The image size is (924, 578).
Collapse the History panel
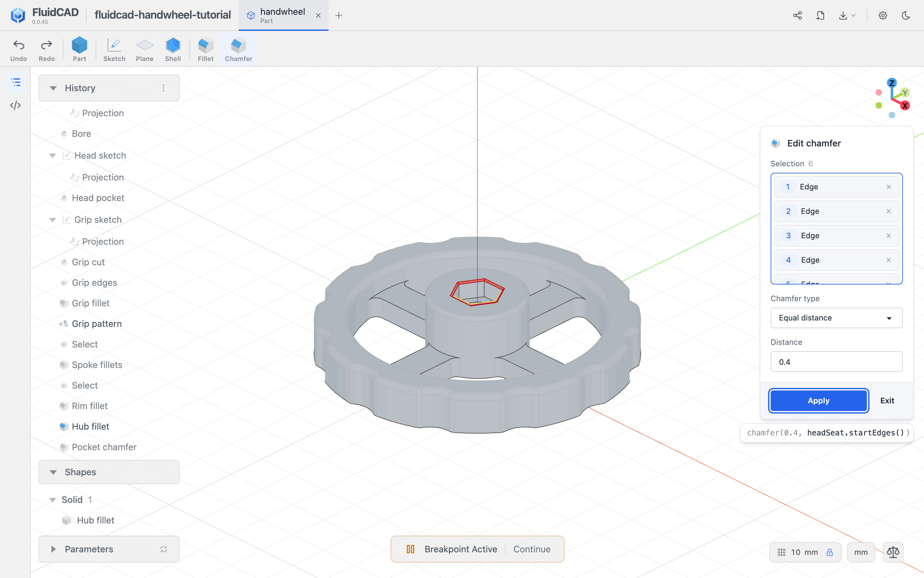tap(54, 88)
